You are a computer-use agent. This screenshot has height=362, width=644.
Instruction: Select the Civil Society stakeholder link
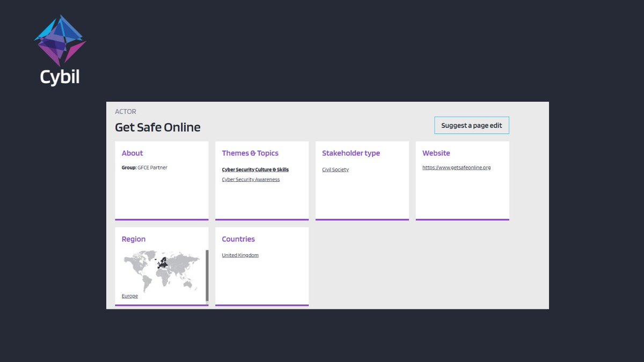pos(335,169)
